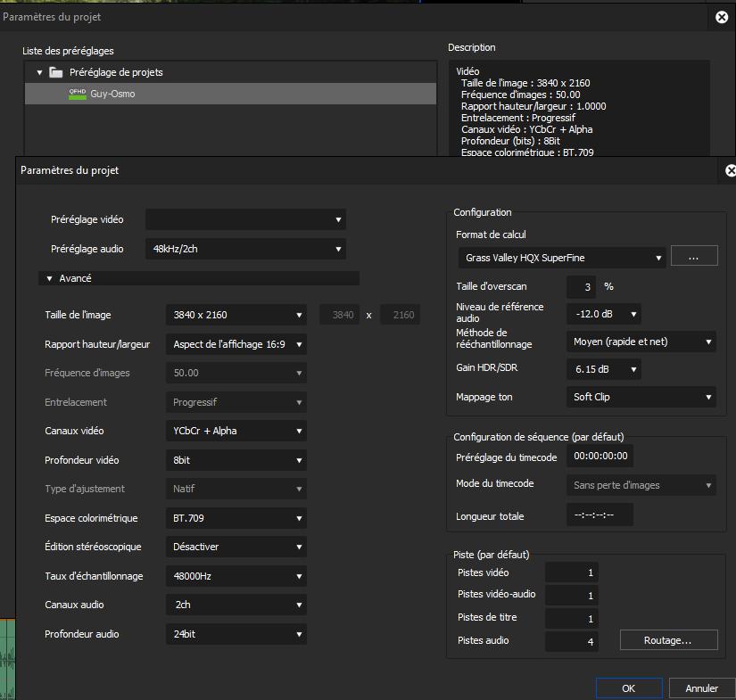
Task: Open the Espace colorimétrique BT.709 dropdown
Action: coord(236,518)
